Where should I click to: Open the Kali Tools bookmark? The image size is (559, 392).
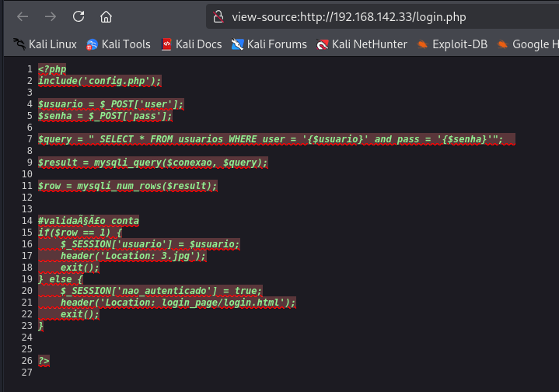118,44
